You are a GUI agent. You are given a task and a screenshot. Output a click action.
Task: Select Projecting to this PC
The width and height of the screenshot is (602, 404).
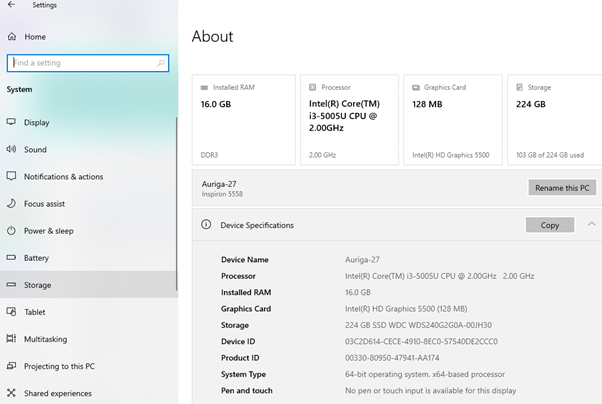pos(89,366)
